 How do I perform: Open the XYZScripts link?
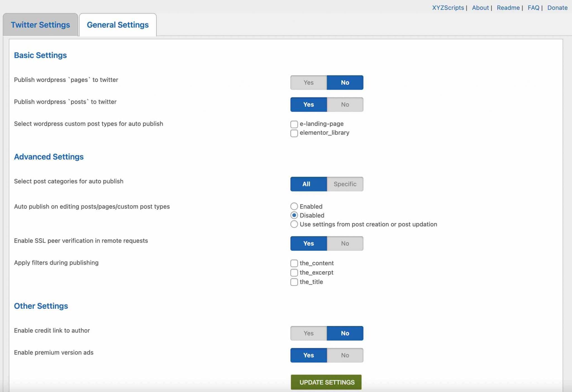[448, 8]
